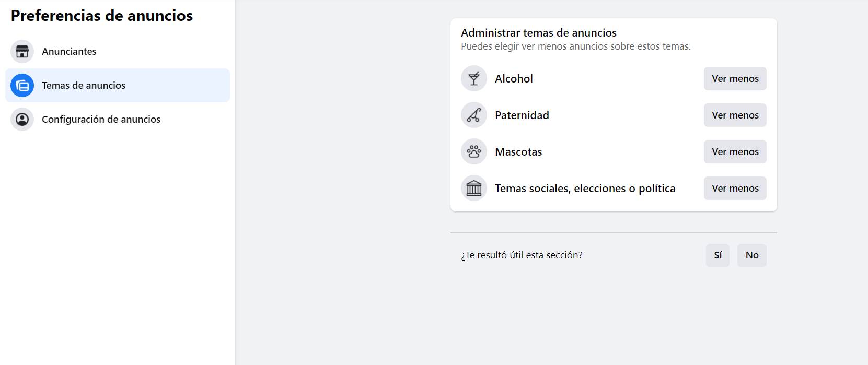Click the storefront icon beside Anunciantes
Screen dimensions: 868x365
pyautogui.click(x=22, y=52)
